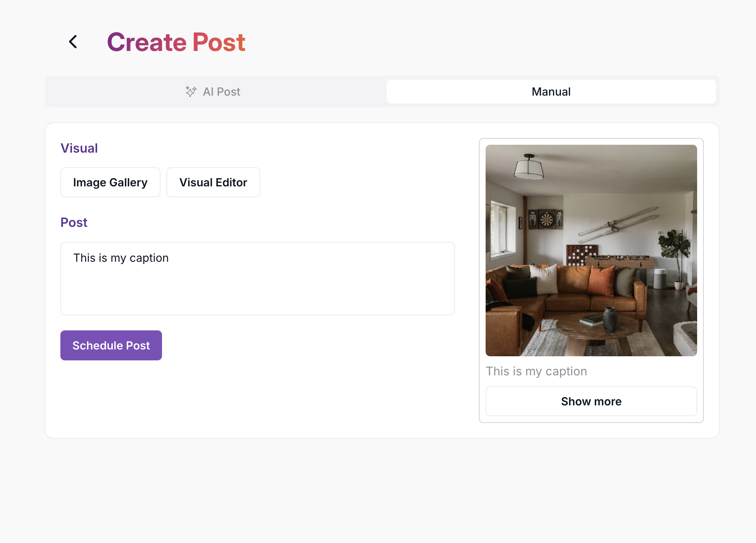
Task: Click the dartboard in the preview photo
Action: point(547,219)
